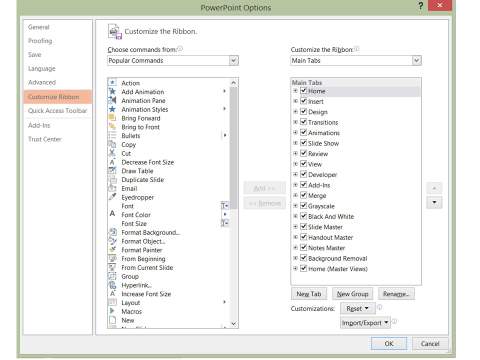Open the General options category
This screenshot has height=360, width=480.
click(x=39, y=27)
